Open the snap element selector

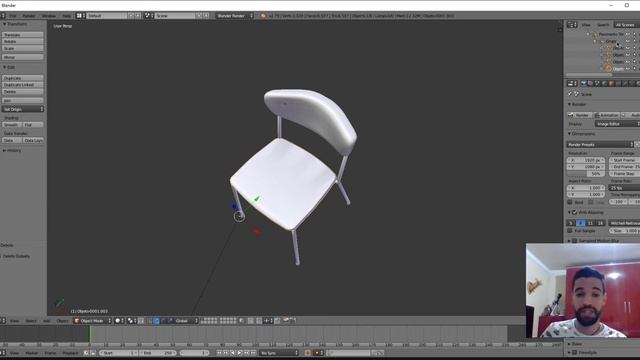point(268,321)
